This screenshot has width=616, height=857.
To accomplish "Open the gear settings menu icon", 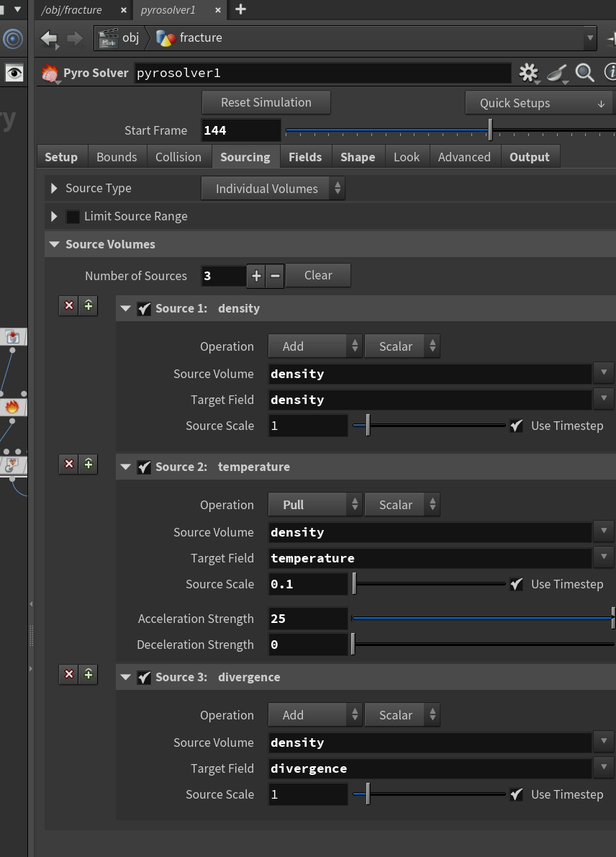I will tap(529, 73).
